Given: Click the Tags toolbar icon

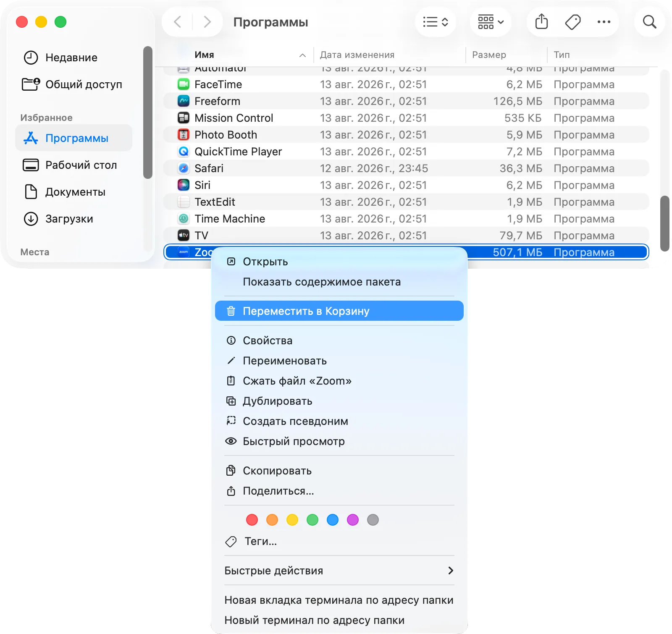Looking at the screenshot, I should pos(573,22).
